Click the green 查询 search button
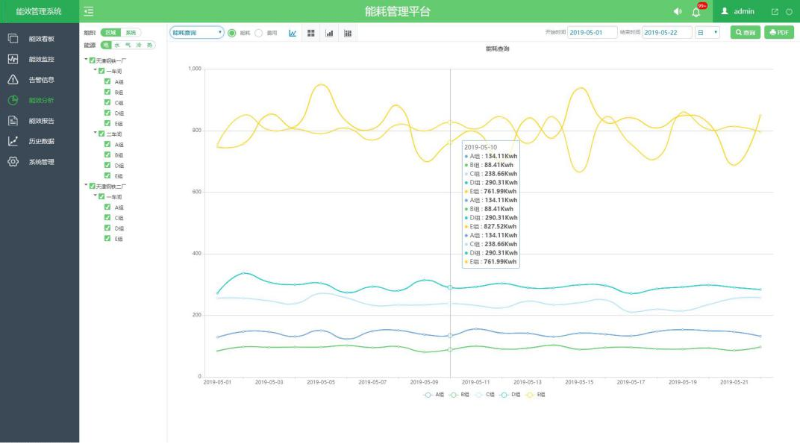The image size is (800, 444). pyautogui.click(x=745, y=33)
